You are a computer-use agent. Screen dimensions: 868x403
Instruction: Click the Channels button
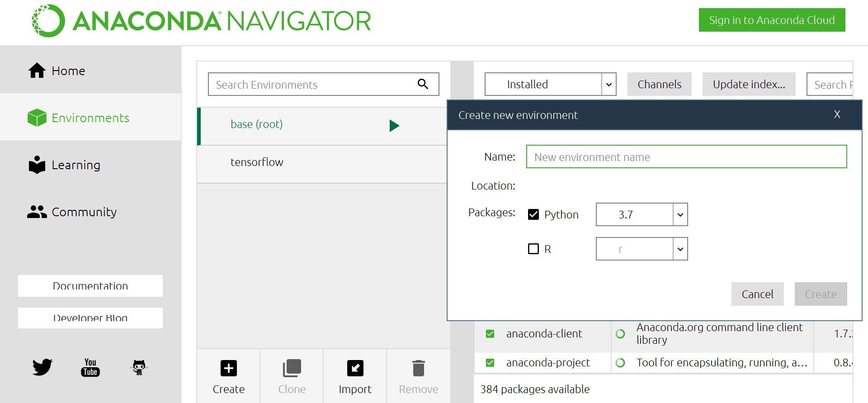pos(659,84)
